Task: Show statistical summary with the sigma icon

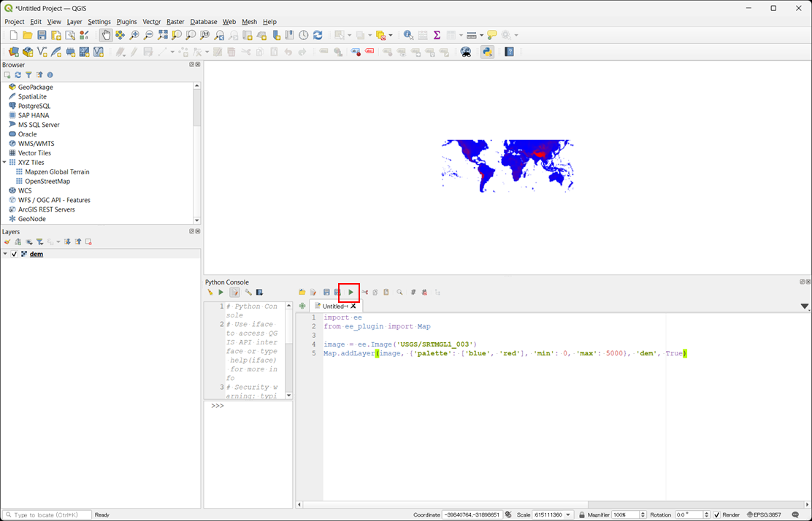Action: tap(437, 34)
